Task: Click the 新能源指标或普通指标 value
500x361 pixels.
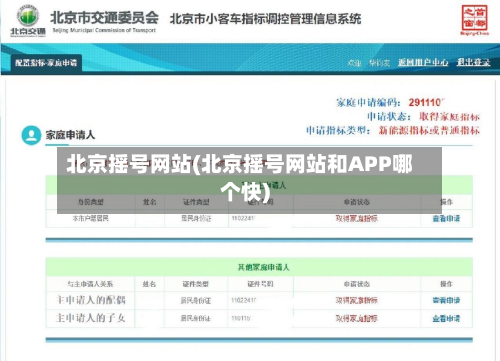Action: click(x=429, y=130)
